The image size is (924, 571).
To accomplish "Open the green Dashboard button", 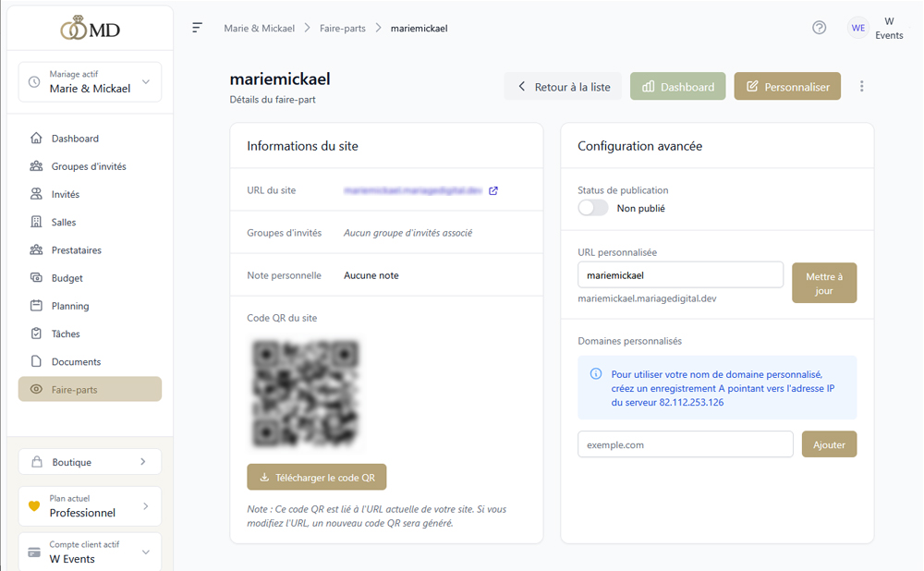I will tap(677, 87).
